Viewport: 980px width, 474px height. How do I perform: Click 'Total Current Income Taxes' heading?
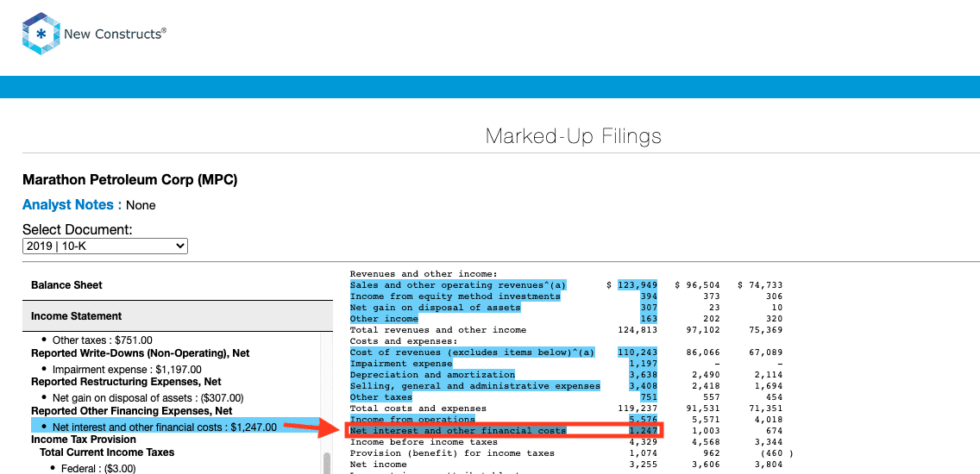coord(107,452)
